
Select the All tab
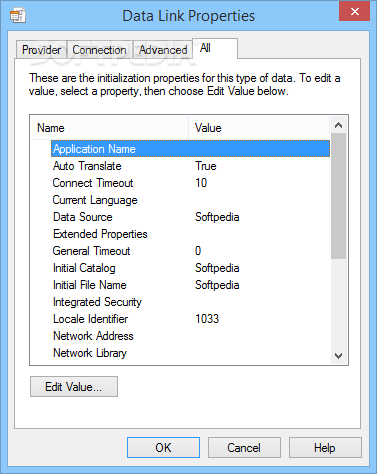pyautogui.click(x=215, y=48)
